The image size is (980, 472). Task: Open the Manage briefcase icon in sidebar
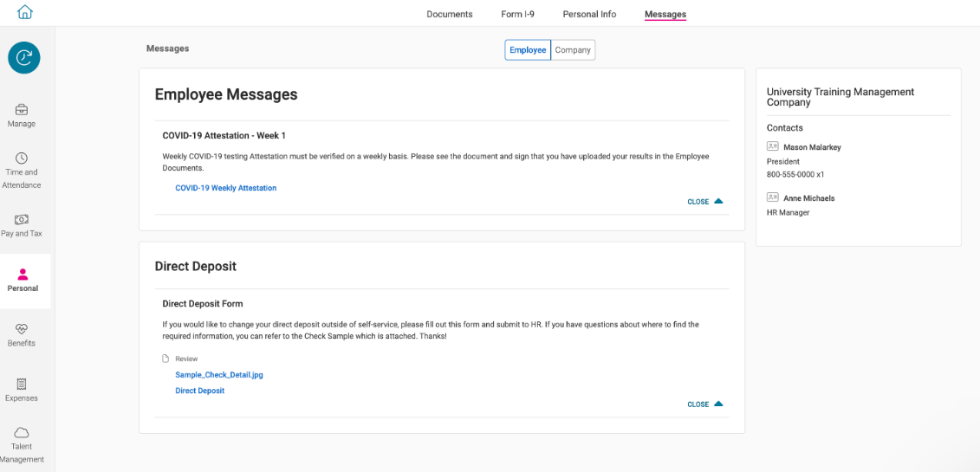click(x=22, y=110)
